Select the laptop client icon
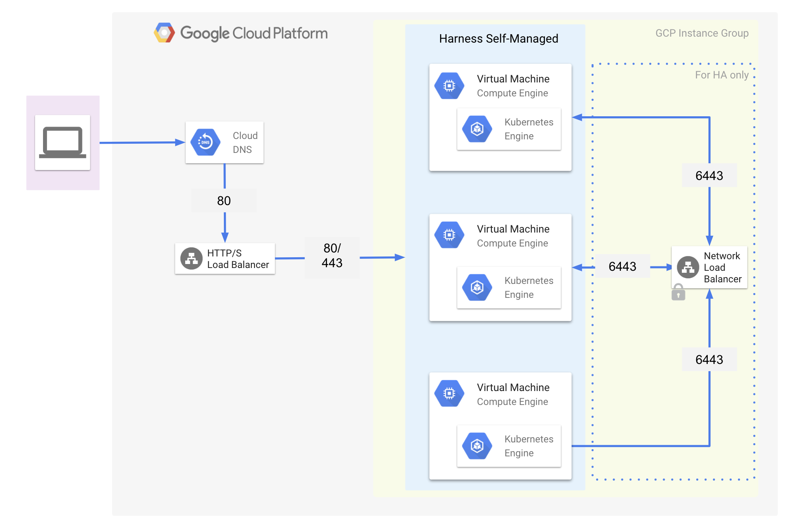 coord(63,143)
